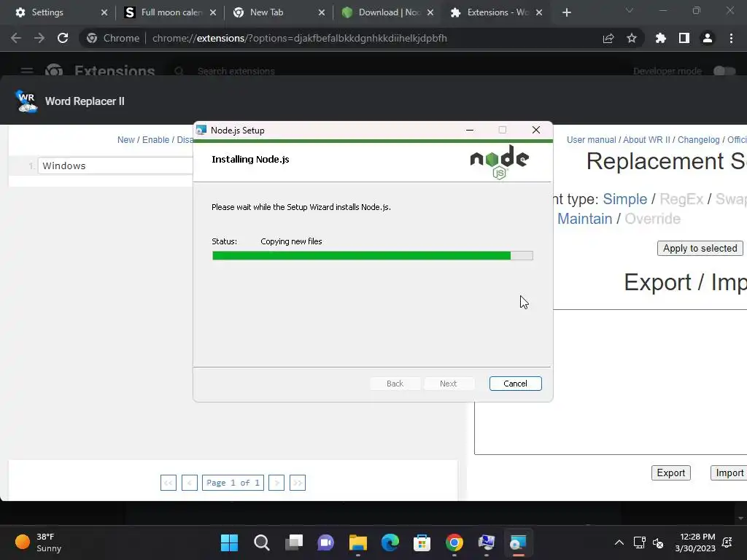747x560 pixels.
Task: Open File Explorer from the taskbar
Action: (x=357, y=542)
